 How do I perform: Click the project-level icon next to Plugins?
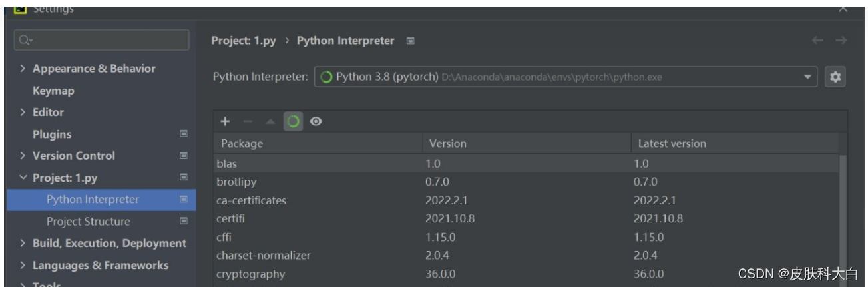(x=184, y=134)
